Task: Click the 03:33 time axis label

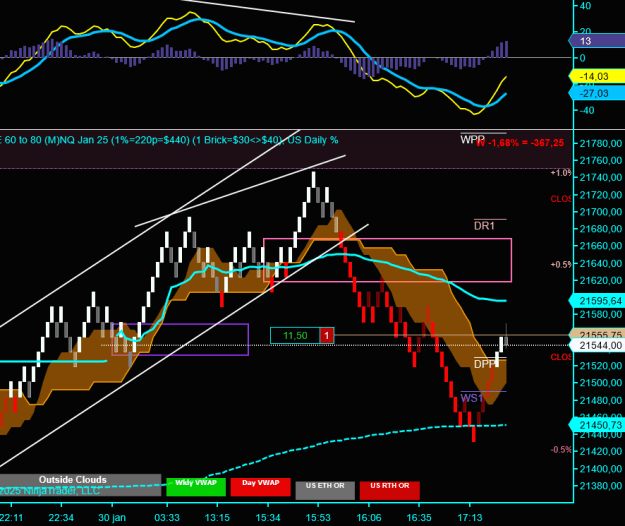Action: (x=167, y=518)
